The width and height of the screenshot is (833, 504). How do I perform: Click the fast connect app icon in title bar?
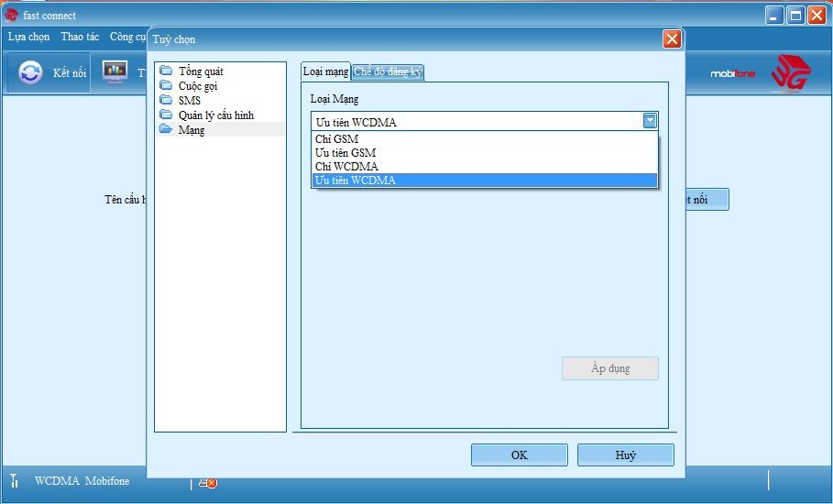click(11, 16)
